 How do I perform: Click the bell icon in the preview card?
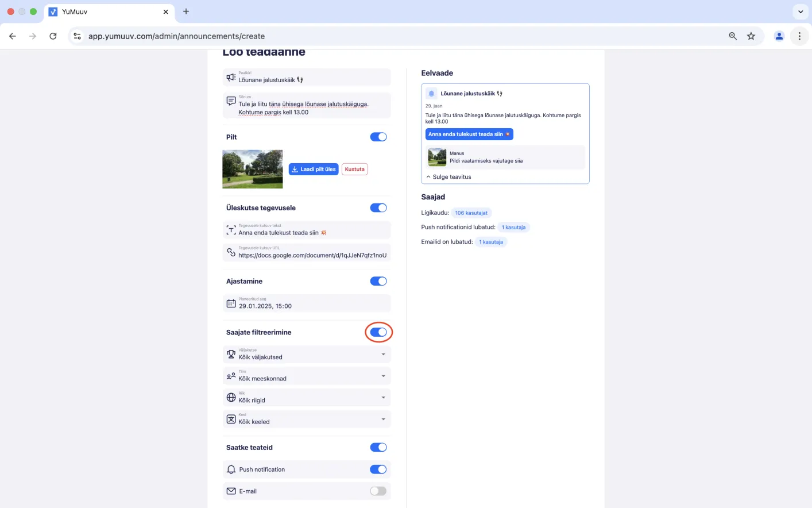coord(432,94)
